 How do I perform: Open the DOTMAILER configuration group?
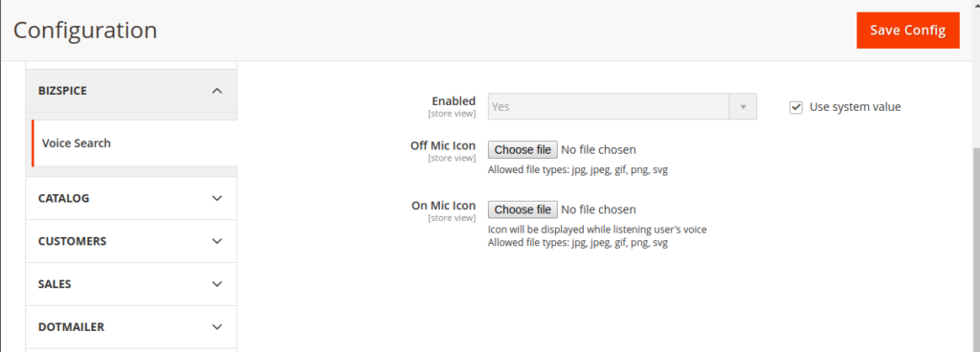[x=131, y=327]
